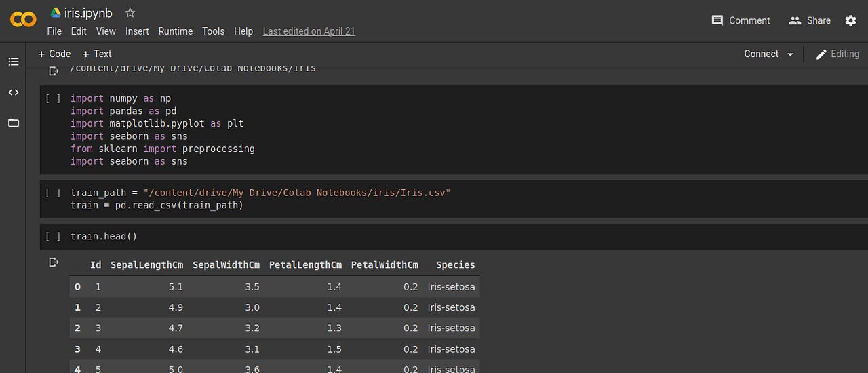Click the "from sklearn import preprocessing" line

point(163,149)
